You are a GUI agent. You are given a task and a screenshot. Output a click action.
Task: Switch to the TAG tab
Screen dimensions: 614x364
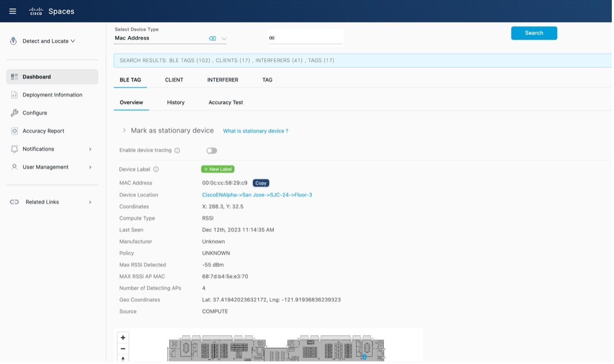268,80
